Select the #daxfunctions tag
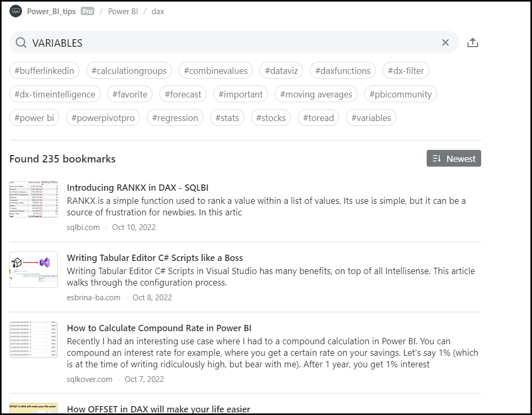The height and width of the screenshot is (415, 532). coord(342,71)
